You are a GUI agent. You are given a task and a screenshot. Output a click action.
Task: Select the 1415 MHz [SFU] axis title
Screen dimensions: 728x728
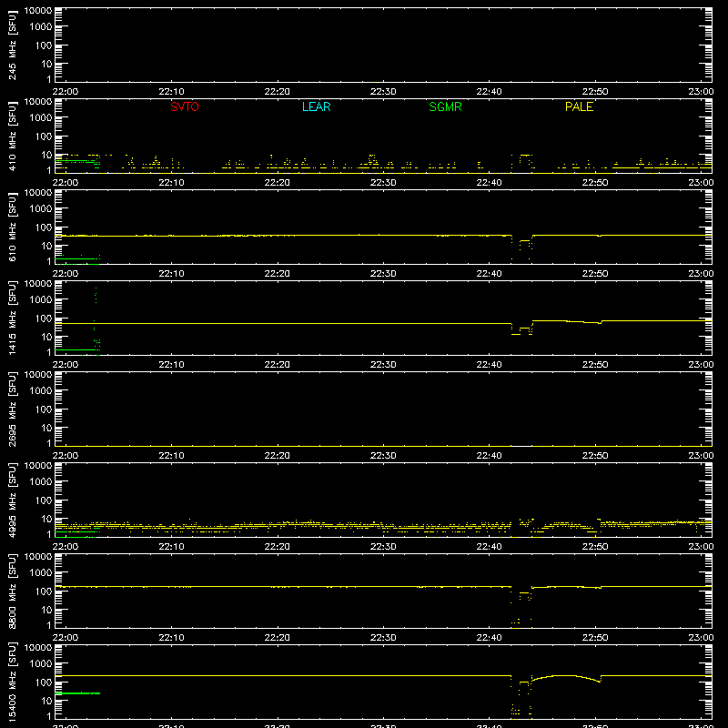pyautogui.click(x=12, y=318)
